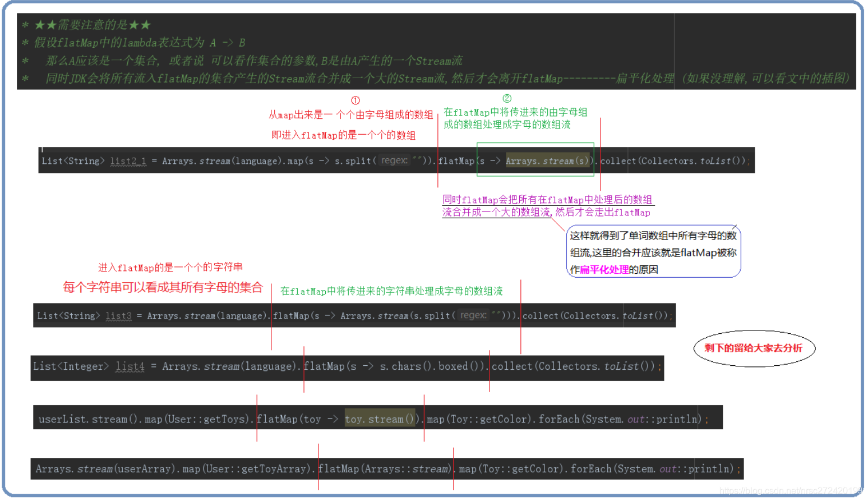Click flatMap in the list3 line

coord(290,316)
